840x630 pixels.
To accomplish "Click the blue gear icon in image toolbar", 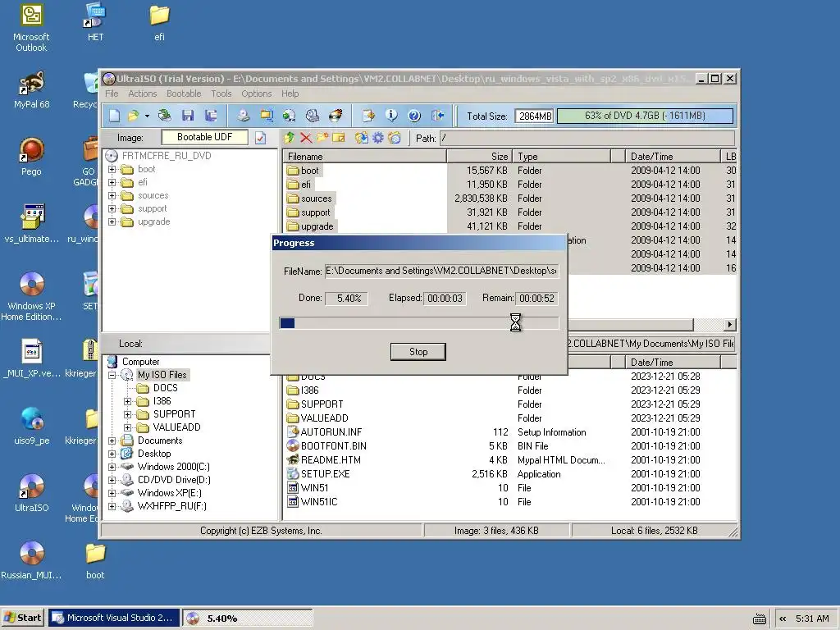I will tap(378, 138).
